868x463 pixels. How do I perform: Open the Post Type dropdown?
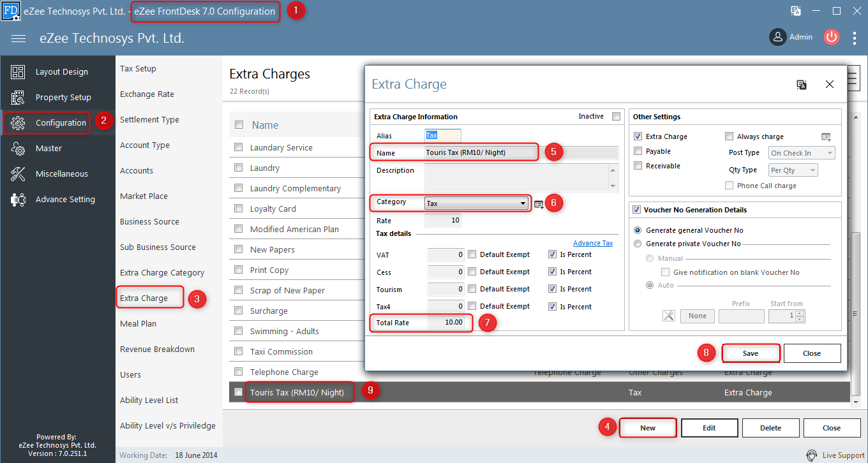(802, 153)
